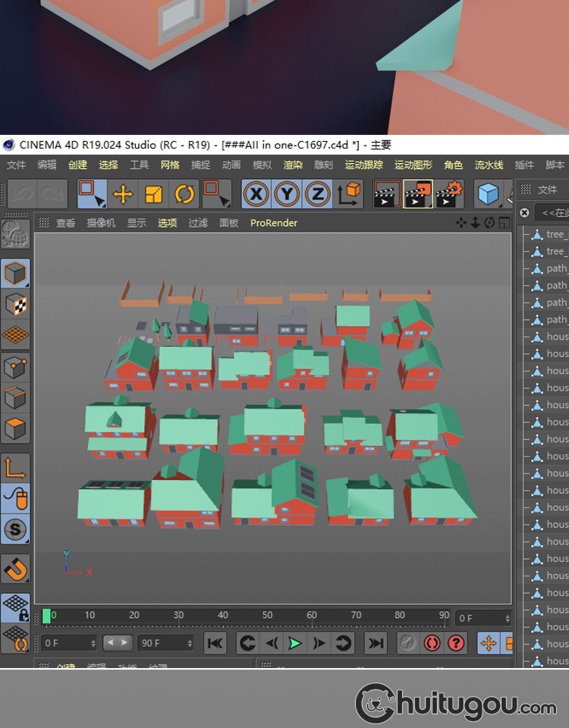Activate Texture mode checkerboard cube icon
The height and width of the screenshot is (728, 569).
16,304
